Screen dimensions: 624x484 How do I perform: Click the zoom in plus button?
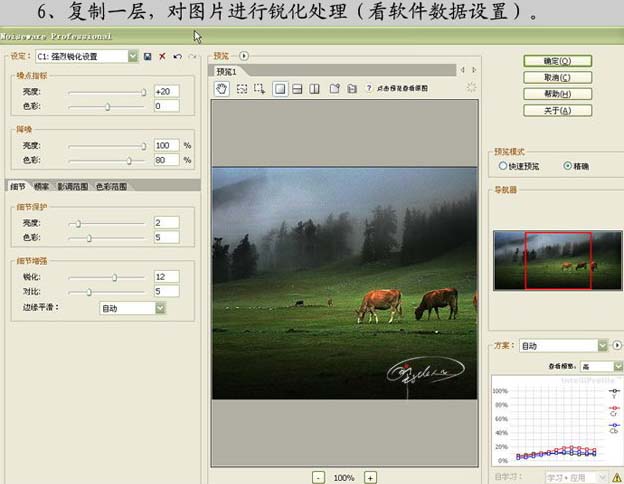[370, 478]
